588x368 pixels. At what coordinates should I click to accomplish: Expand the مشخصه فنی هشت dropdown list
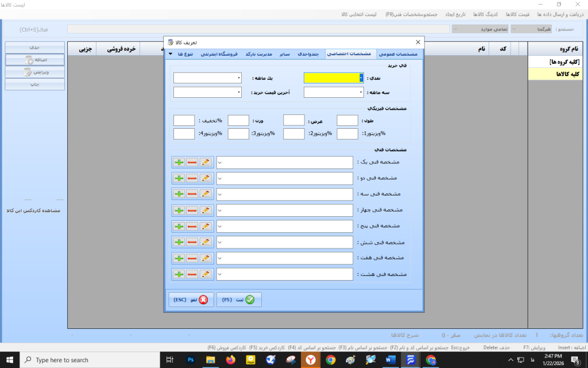tap(220, 274)
